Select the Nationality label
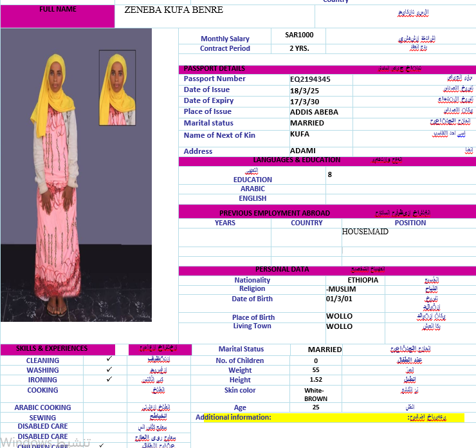 click(252, 280)
